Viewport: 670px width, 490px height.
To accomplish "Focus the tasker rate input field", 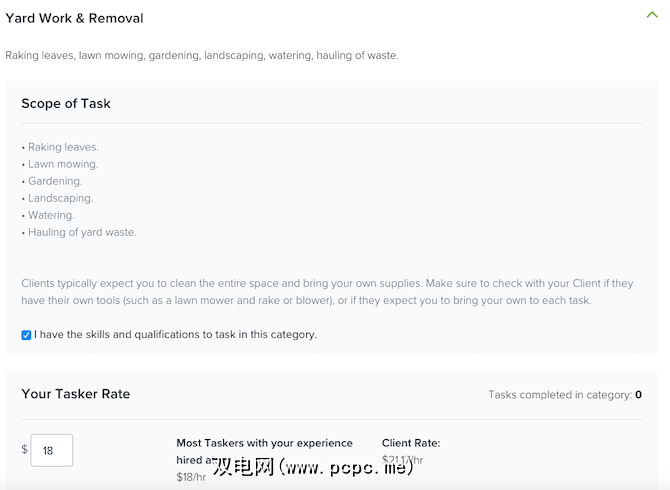I will [51, 450].
